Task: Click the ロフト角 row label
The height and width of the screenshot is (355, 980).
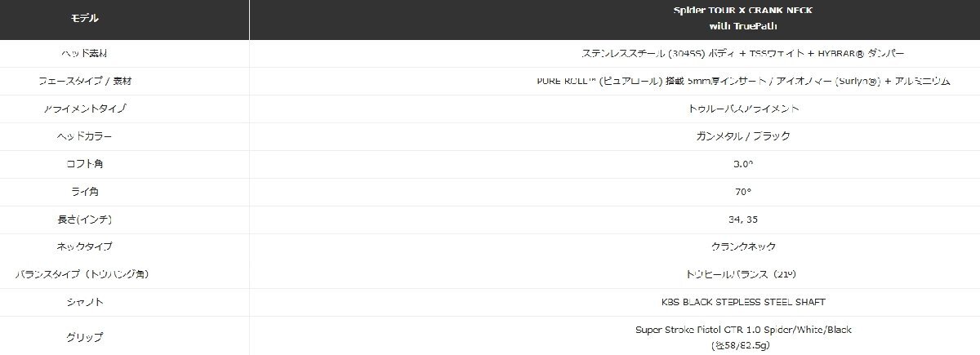Action: tap(87, 163)
